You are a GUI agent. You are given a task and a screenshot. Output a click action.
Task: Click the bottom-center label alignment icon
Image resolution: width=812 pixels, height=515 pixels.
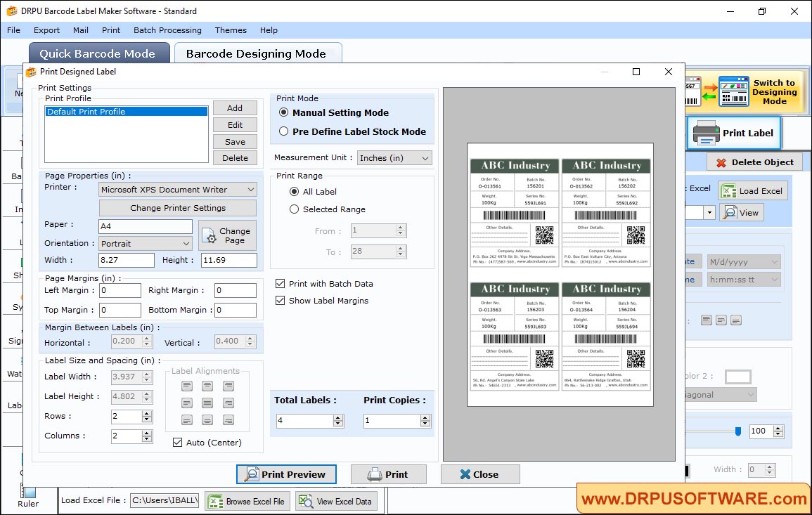click(x=207, y=420)
